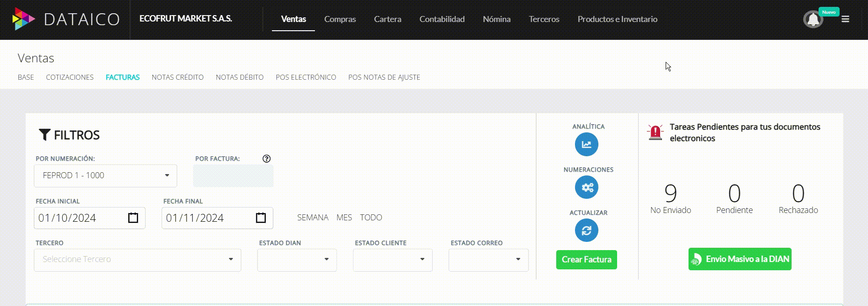Open Fecha Inicial calendar picker
868x306 pixels.
click(133, 218)
